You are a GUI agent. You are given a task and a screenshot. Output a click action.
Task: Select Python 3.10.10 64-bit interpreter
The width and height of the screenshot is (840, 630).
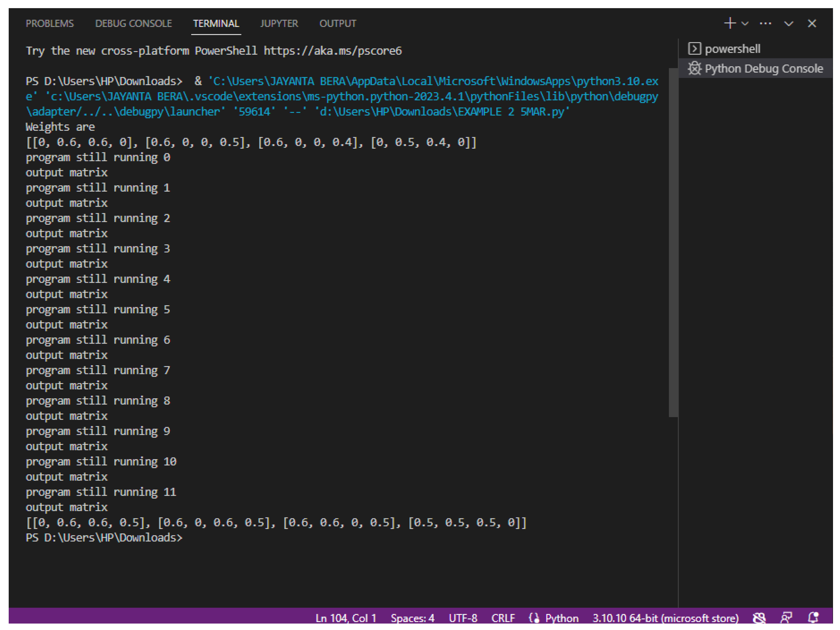[665, 618]
